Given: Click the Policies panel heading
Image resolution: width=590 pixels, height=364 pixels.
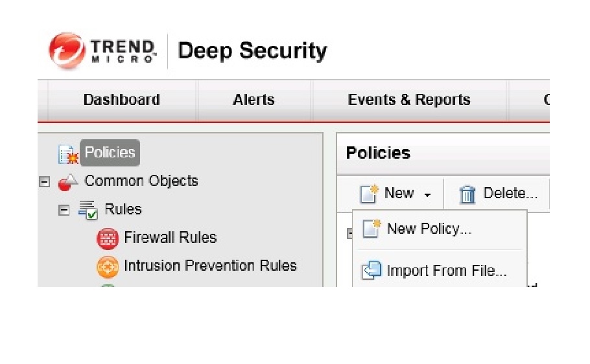Looking at the screenshot, I should click(x=378, y=153).
